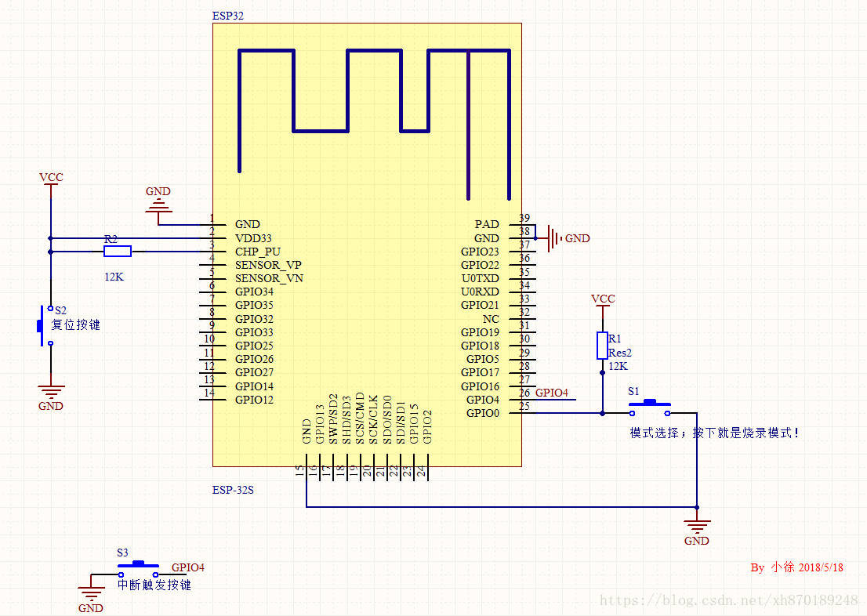Click the VDD33 pin label

coord(253,238)
